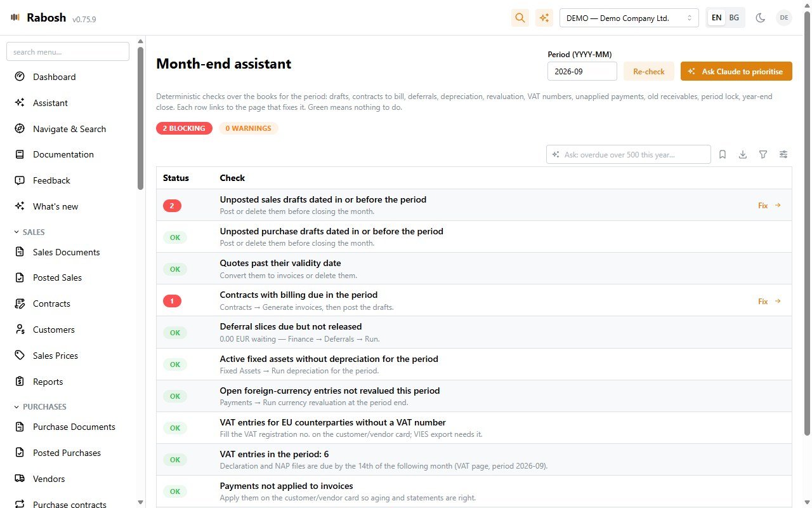
Task: Click the Status column header
Action: click(176, 178)
